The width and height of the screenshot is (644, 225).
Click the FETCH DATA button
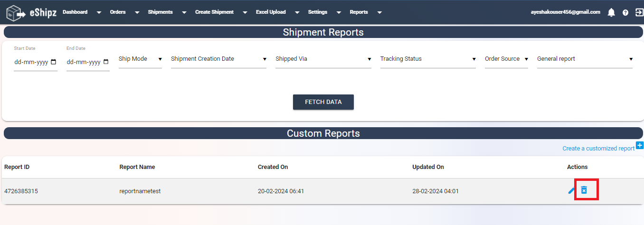(x=323, y=102)
